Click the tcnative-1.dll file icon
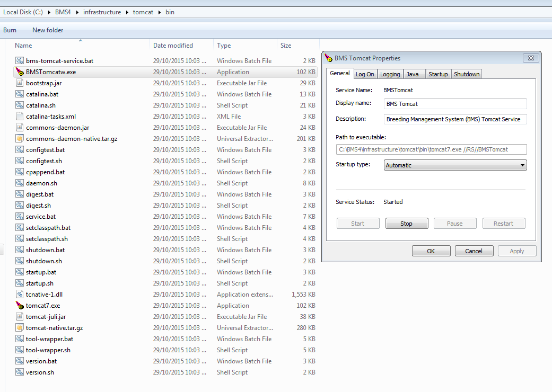 pyautogui.click(x=20, y=295)
